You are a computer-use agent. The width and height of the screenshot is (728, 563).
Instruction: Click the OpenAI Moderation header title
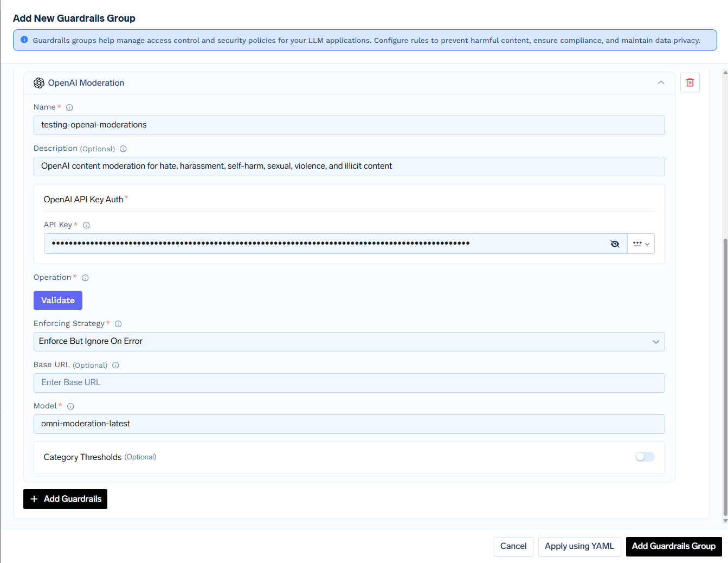86,83
